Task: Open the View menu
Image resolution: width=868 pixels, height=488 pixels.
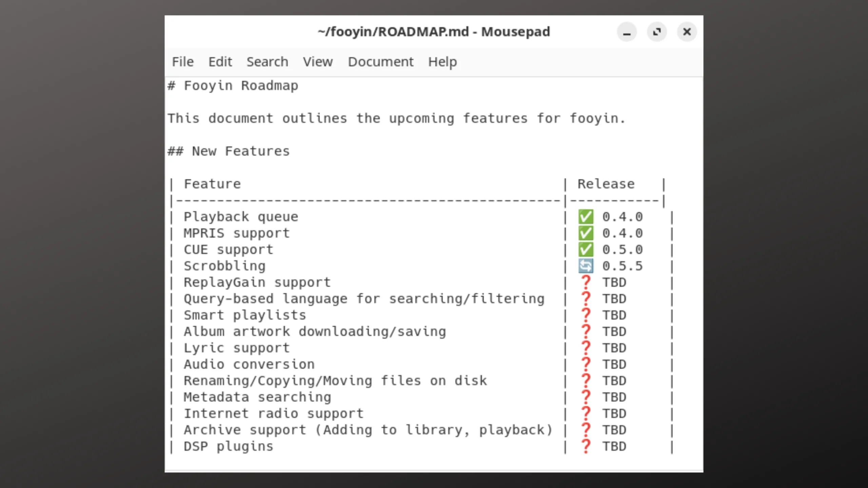Action: pos(318,62)
